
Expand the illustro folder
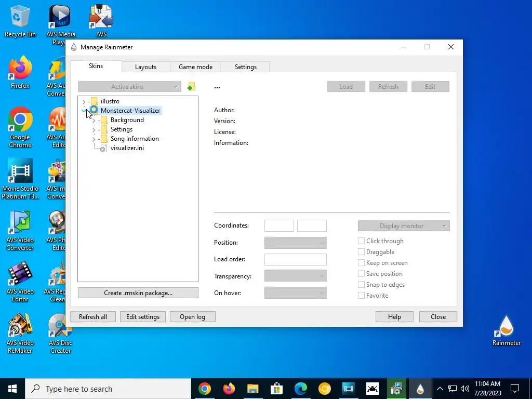[84, 101]
